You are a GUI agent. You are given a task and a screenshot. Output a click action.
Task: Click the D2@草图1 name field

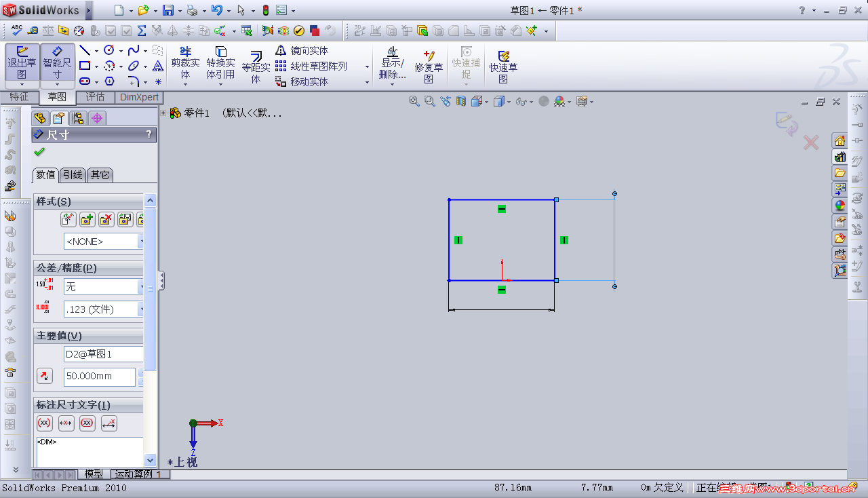104,354
